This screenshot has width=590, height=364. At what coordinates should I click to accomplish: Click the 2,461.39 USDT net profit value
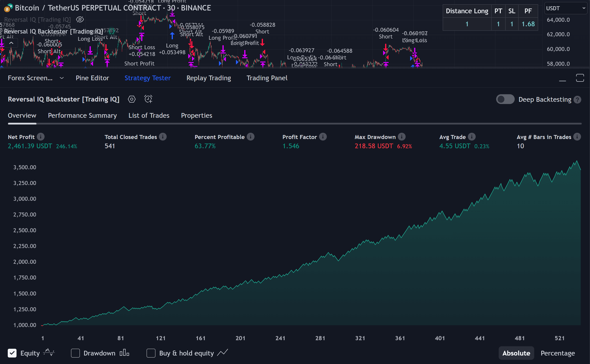point(30,146)
